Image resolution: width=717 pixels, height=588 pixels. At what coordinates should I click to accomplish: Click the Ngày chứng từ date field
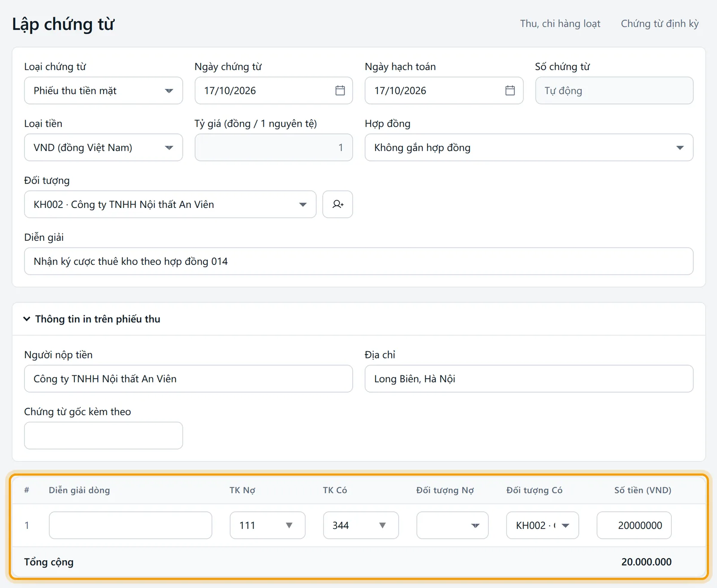(273, 91)
